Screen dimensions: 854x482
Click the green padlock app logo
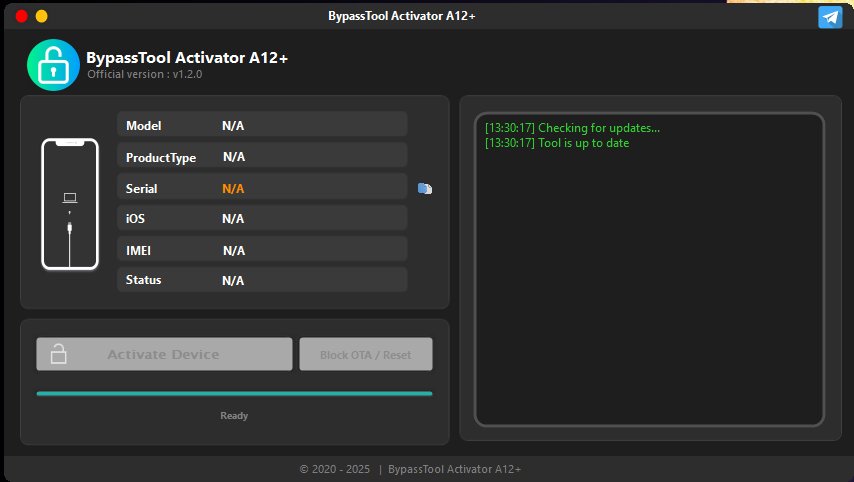[53, 65]
